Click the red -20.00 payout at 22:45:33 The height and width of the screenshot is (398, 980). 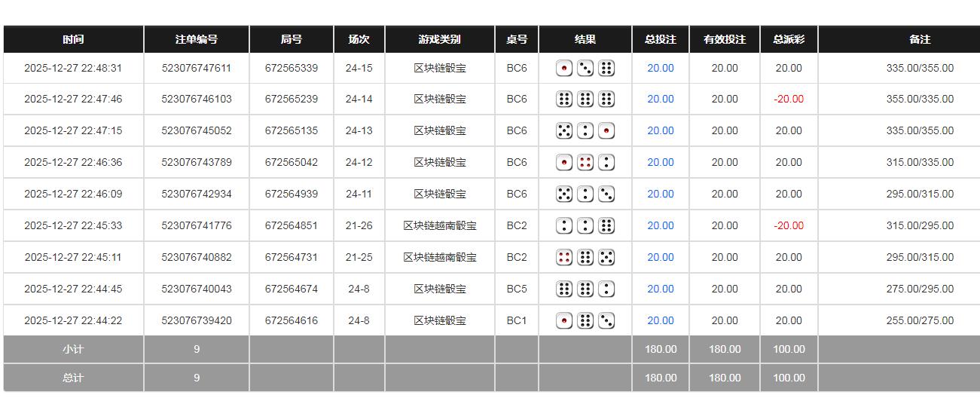pyautogui.click(x=789, y=225)
